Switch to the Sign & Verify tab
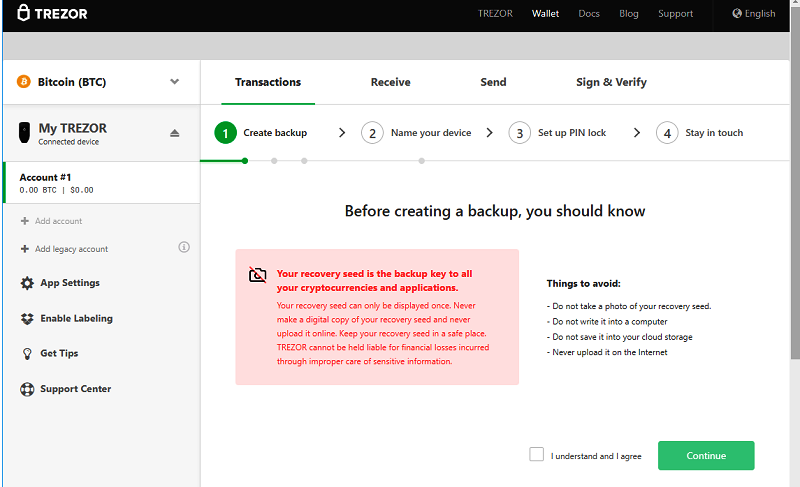The image size is (800, 487). click(611, 82)
